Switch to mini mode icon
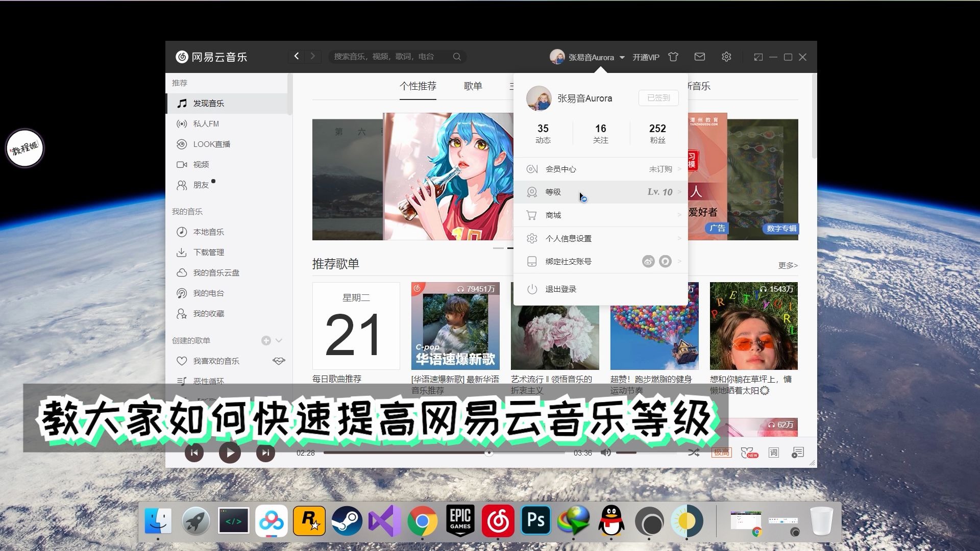The width and height of the screenshot is (980, 551). pyautogui.click(x=758, y=57)
